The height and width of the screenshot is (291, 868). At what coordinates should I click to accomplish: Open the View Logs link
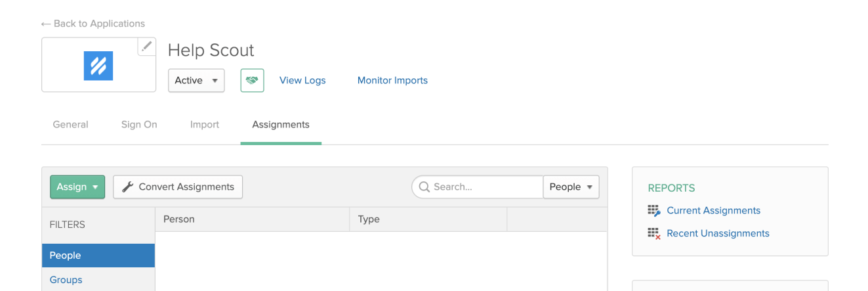(302, 80)
